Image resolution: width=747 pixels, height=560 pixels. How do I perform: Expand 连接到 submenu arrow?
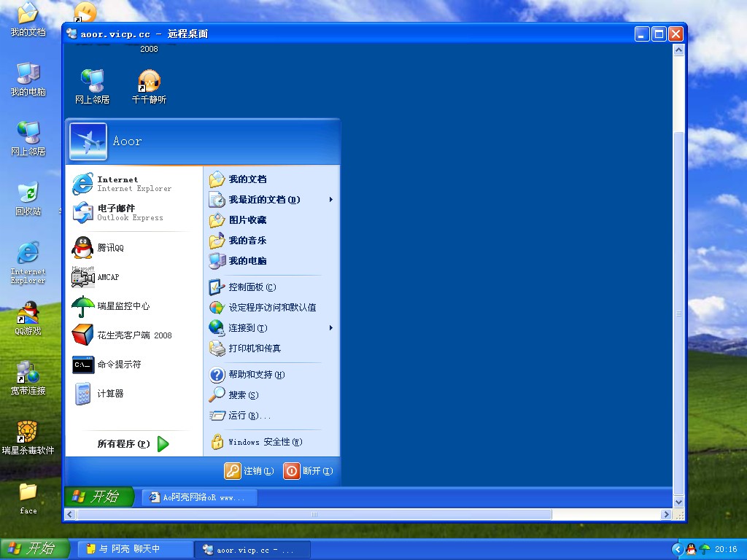330,327
